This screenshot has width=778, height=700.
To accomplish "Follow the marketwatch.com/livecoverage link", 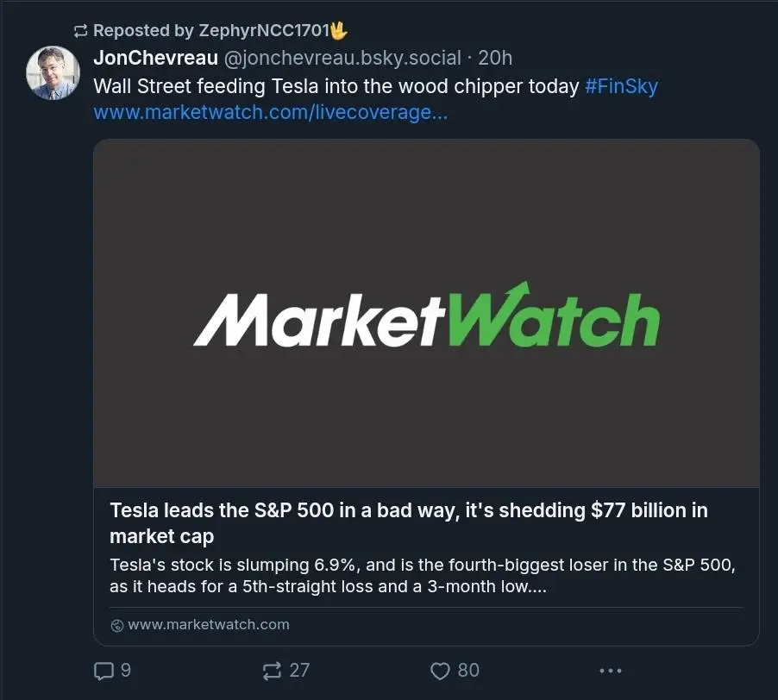I will point(270,113).
